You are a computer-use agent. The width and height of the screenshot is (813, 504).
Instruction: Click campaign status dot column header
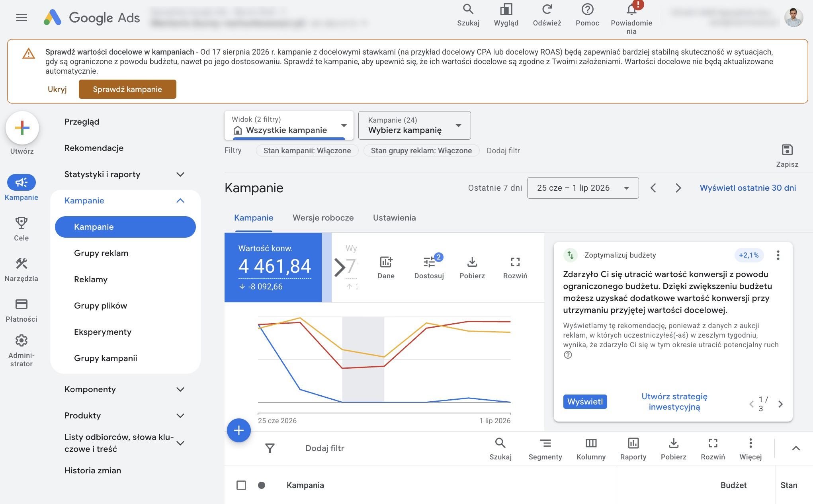tap(262, 485)
